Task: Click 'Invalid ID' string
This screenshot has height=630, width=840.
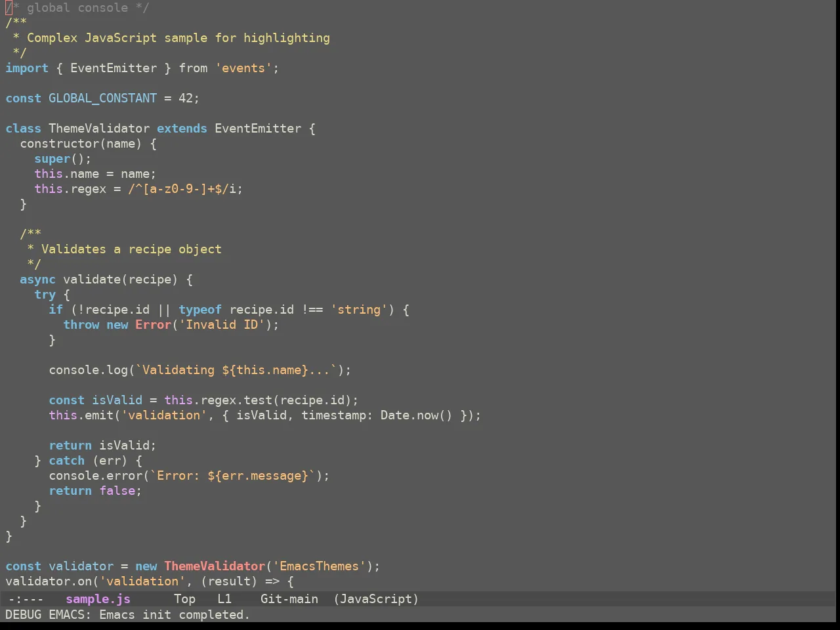Action: coord(222,325)
